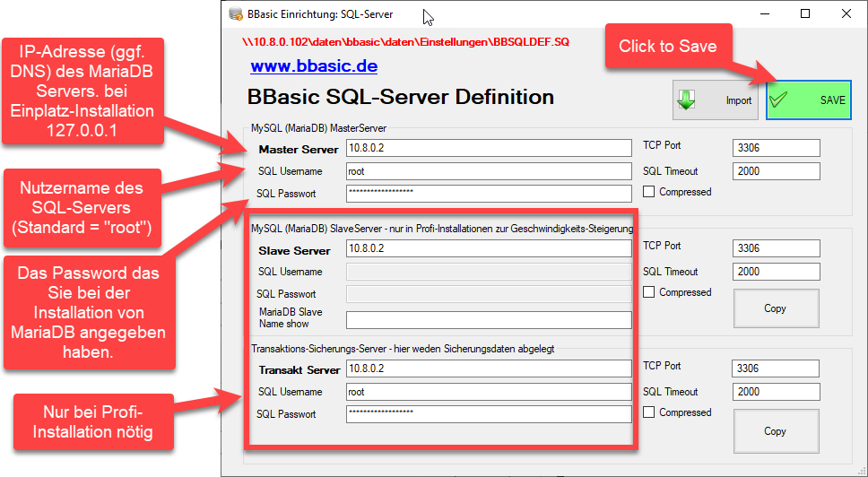
Task: Click the red BBSQLDEF.SQ file path text
Action: 406,42
